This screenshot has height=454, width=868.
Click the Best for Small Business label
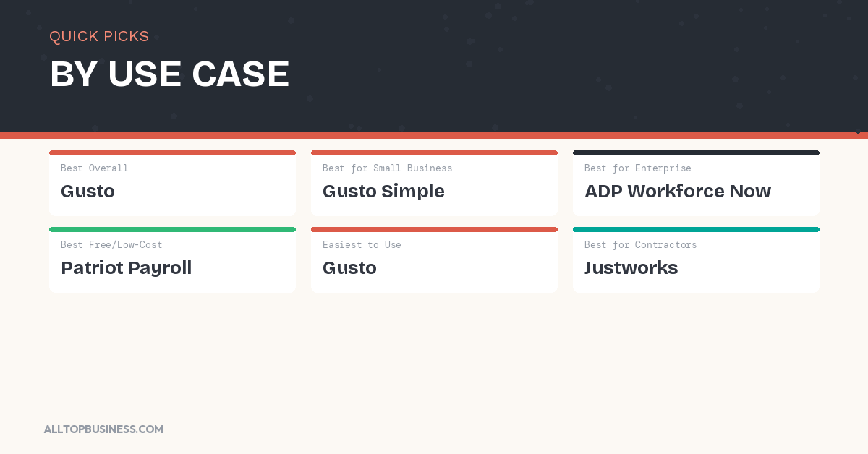[387, 168]
